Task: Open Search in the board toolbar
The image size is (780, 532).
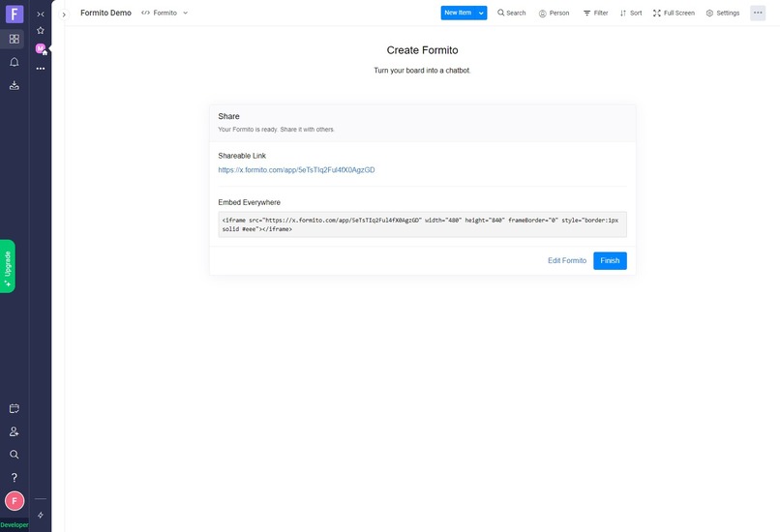Action: point(511,13)
